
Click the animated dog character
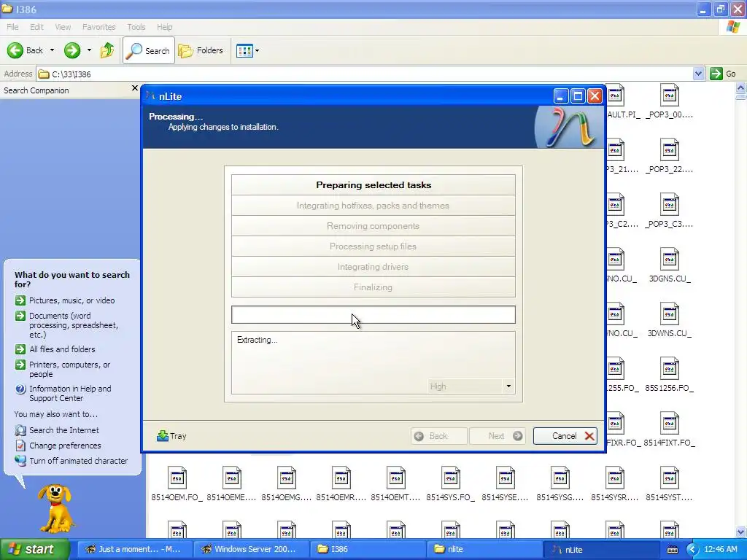tap(55, 508)
